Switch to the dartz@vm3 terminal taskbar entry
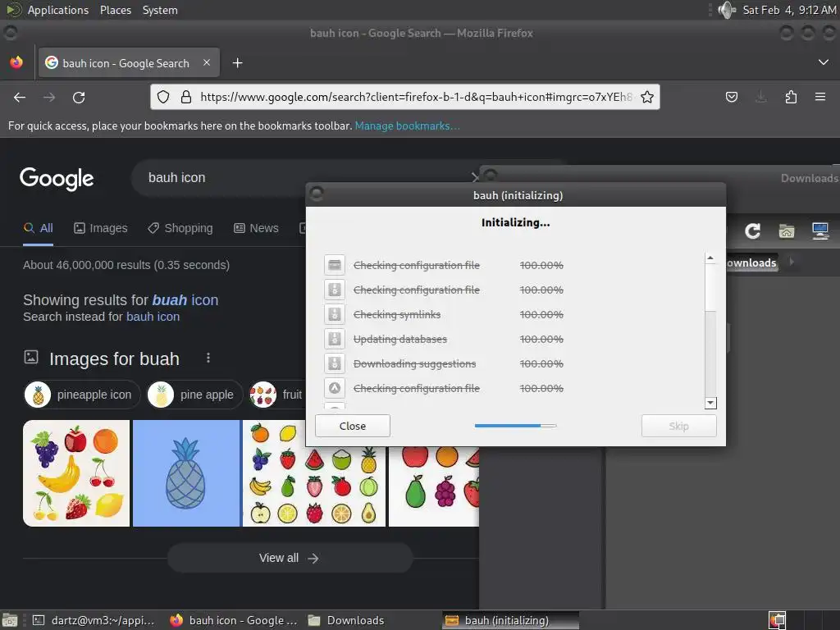Screen dimensions: 840x630 tap(94, 620)
